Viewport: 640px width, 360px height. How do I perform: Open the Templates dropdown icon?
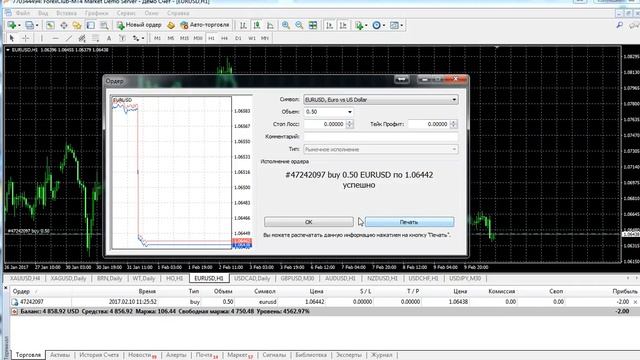(x=396, y=25)
